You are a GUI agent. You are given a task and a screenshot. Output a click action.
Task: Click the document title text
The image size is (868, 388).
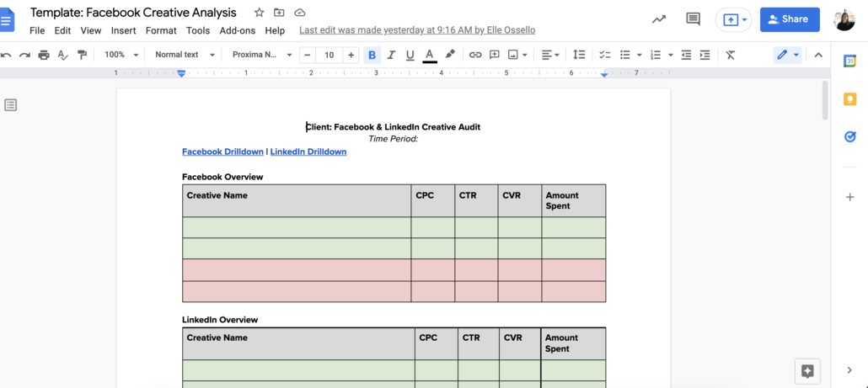(133, 13)
